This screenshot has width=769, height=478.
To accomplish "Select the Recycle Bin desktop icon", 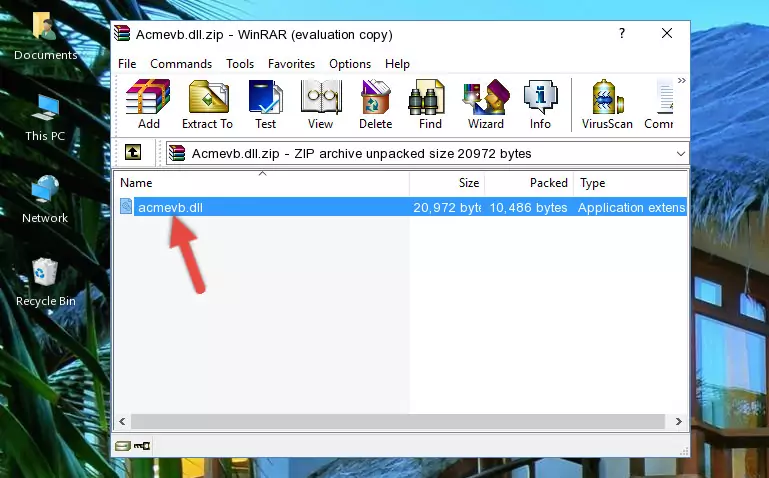I will tap(46, 282).
